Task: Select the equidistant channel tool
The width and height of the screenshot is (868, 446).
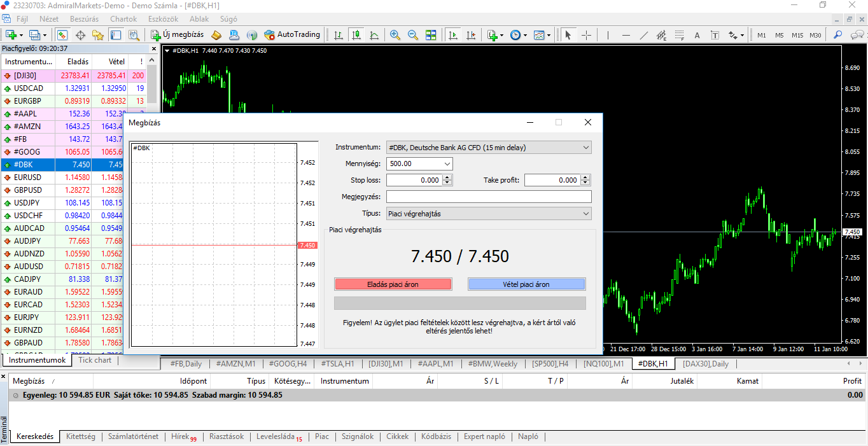Action: tap(662, 35)
